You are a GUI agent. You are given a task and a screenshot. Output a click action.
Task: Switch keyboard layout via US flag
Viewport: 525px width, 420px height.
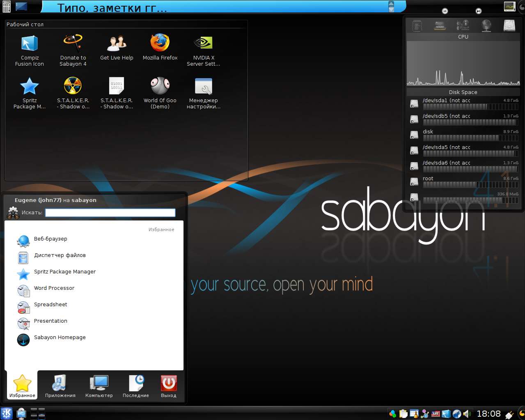pos(436,414)
